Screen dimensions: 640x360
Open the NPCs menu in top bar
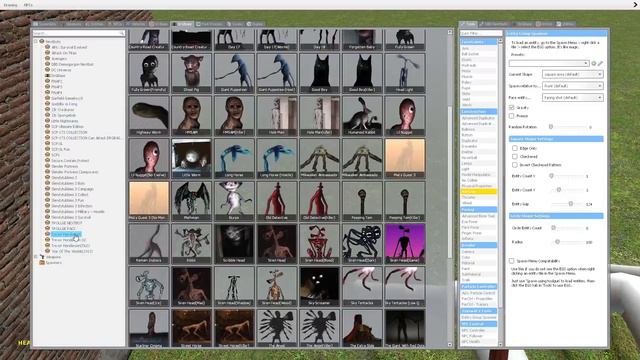tap(28, 5)
